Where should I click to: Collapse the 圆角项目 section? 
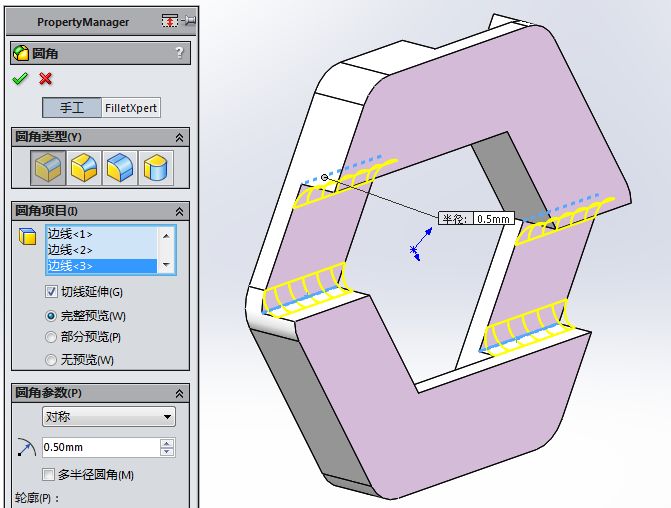[179, 211]
